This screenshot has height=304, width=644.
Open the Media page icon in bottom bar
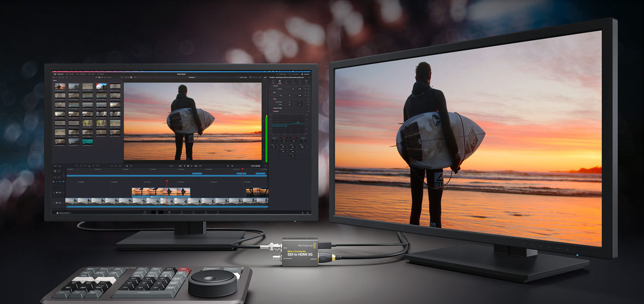(x=145, y=212)
